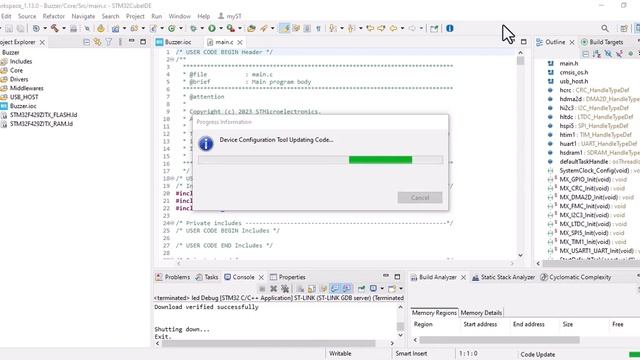Switch to Static Stack Analyzer tab
This screenshot has width=640, height=360.
pyautogui.click(x=503, y=277)
